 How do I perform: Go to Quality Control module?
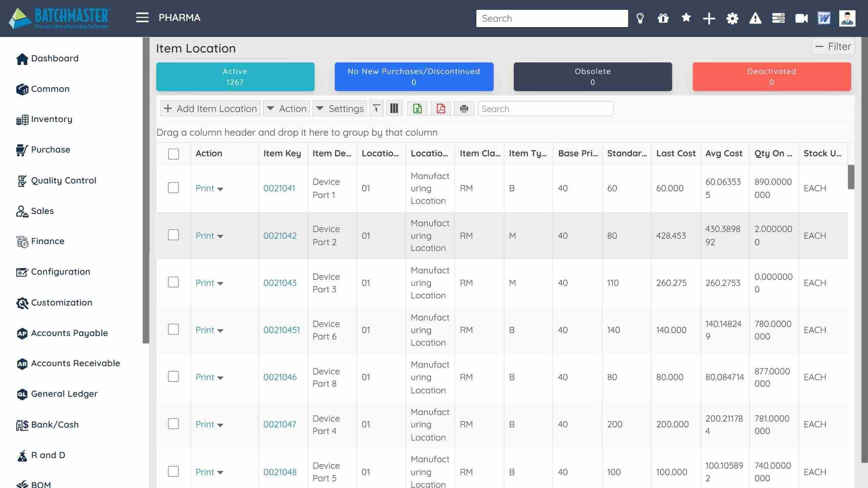[x=63, y=180]
